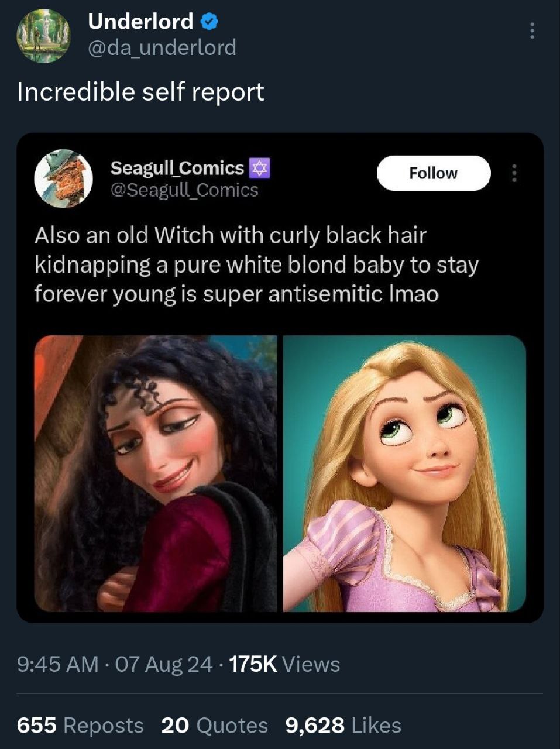View the 20 Quotes list
The image size is (560, 749).
coord(215,725)
